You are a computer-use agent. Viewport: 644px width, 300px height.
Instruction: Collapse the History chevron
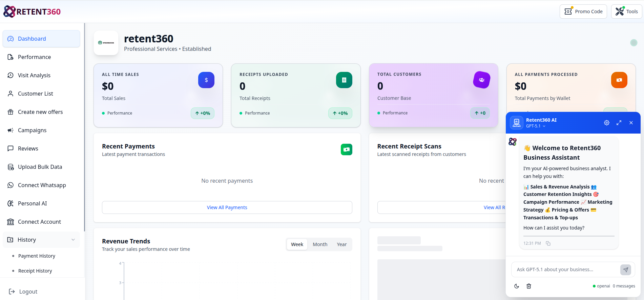click(x=73, y=240)
